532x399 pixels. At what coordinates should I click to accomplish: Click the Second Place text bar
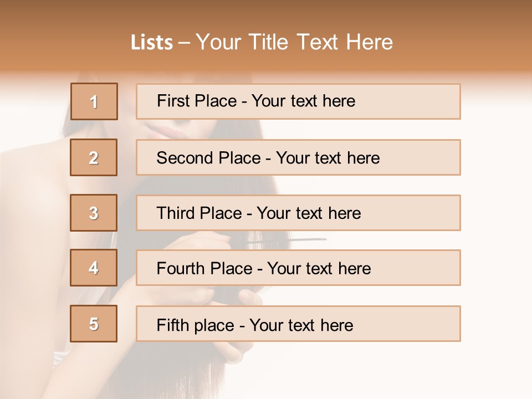(298, 157)
